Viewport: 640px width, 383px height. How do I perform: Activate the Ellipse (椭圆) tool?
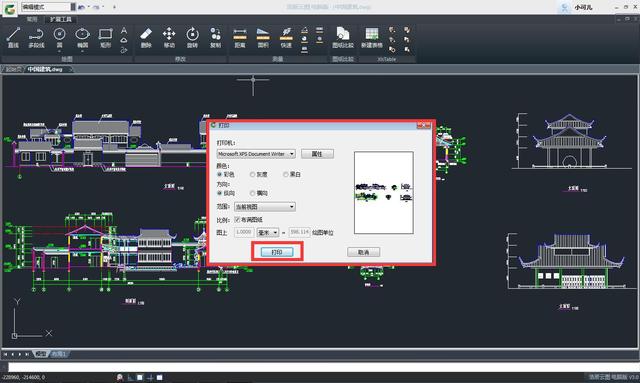pos(82,37)
